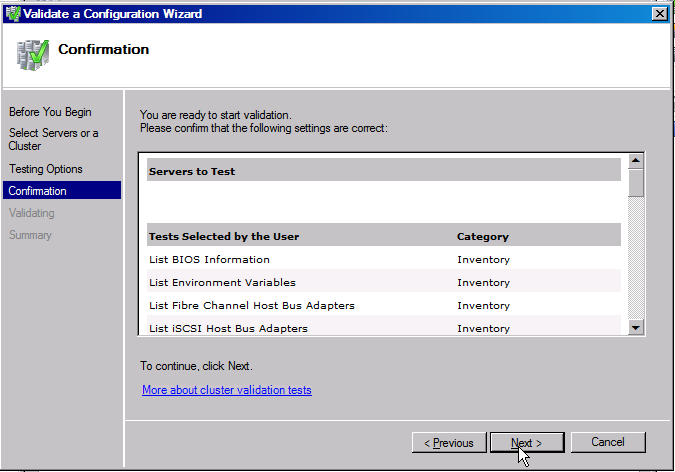
Task: Close the Validate a Configuration Wizard
Action: click(659, 14)
